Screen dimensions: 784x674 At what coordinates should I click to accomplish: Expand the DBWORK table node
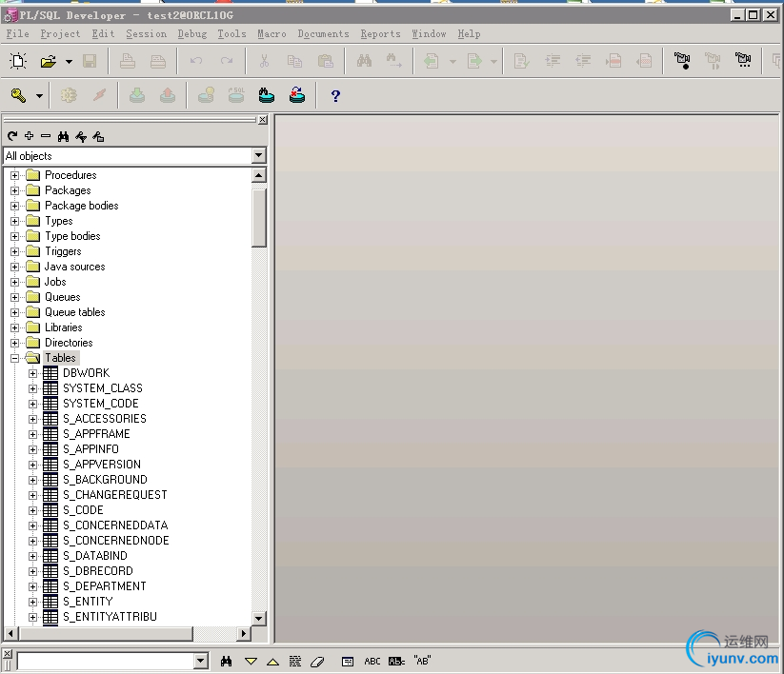(x=32, y=374)
